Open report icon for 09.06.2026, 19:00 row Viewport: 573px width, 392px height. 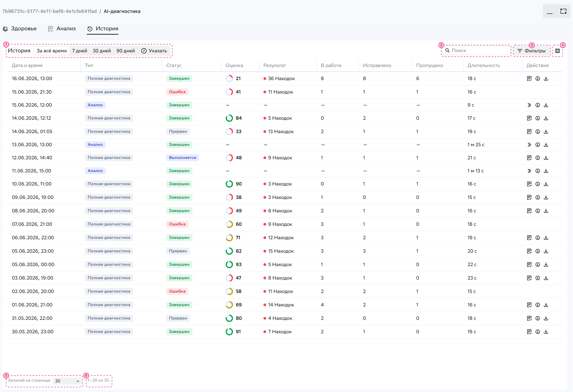pos(529,197)
